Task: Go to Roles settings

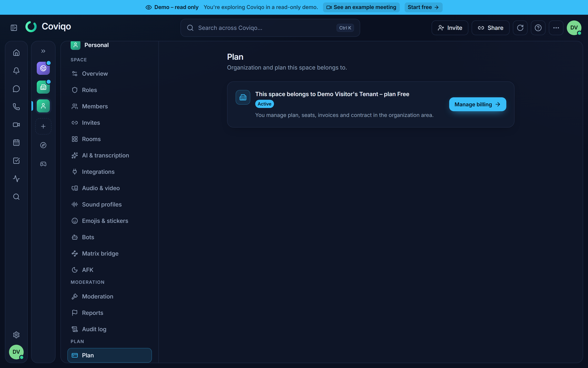Action: (110, 90)
